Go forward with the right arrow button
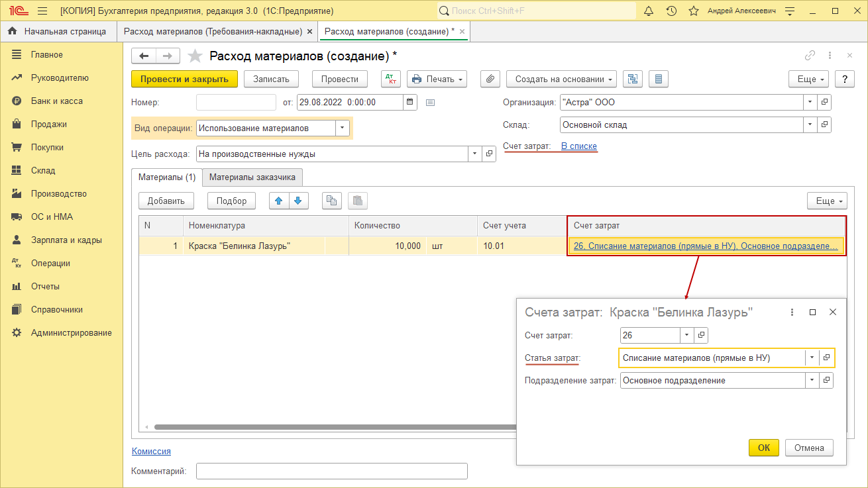This screenshot has height=488, width=868. (x=168, y=56)
